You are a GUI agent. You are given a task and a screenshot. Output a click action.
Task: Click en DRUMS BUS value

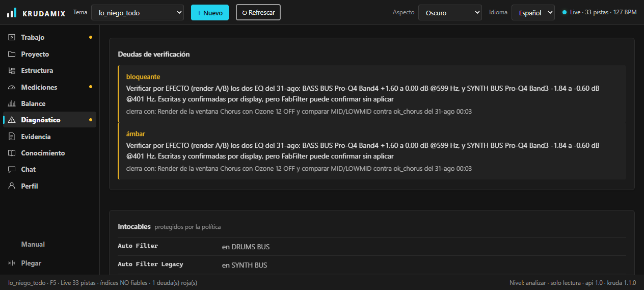coord(246,247)
